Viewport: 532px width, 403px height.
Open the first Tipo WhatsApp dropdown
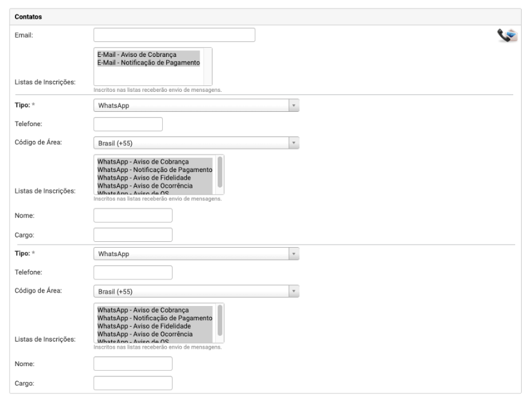tap(197, 105)
